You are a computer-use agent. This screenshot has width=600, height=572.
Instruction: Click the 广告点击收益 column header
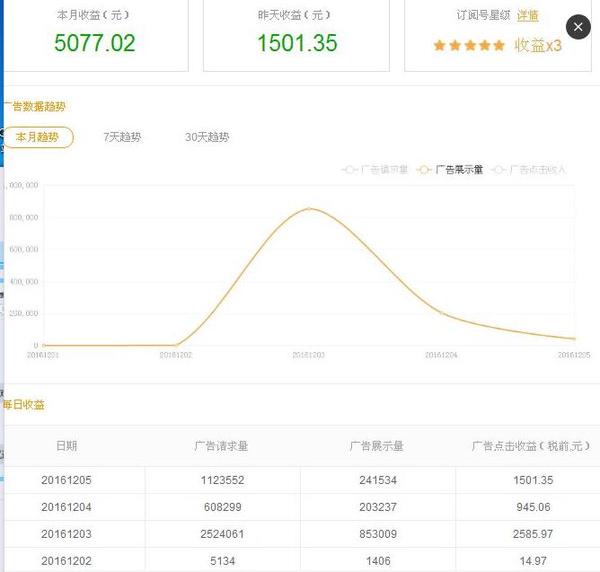pyautogui.click(x=530, y=446)
